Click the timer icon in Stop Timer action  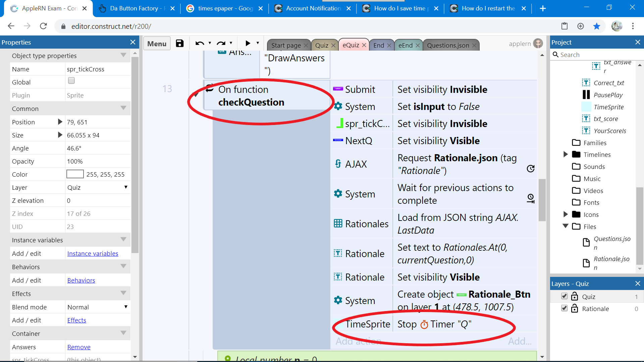[424, 324]
